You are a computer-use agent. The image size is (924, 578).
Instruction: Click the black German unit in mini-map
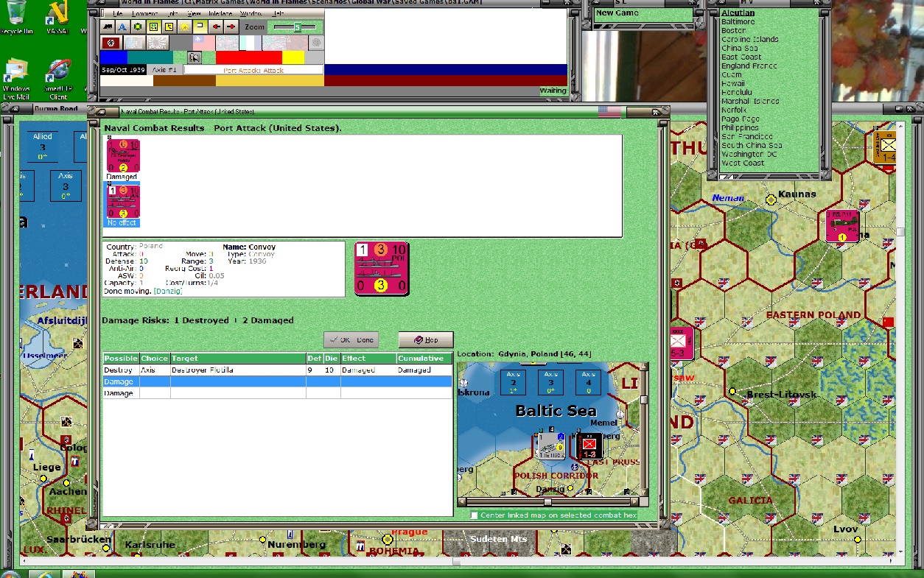(x=589, y=446)
